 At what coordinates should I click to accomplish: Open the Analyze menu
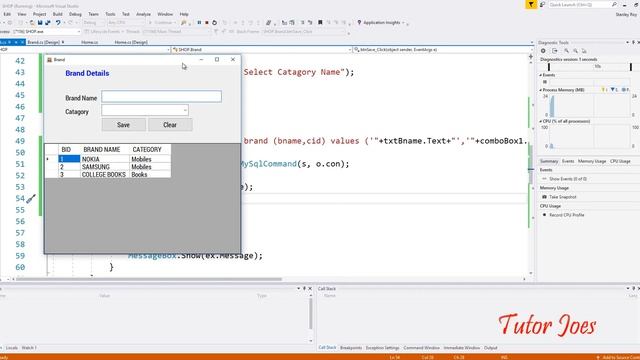[x=143, y=14]
